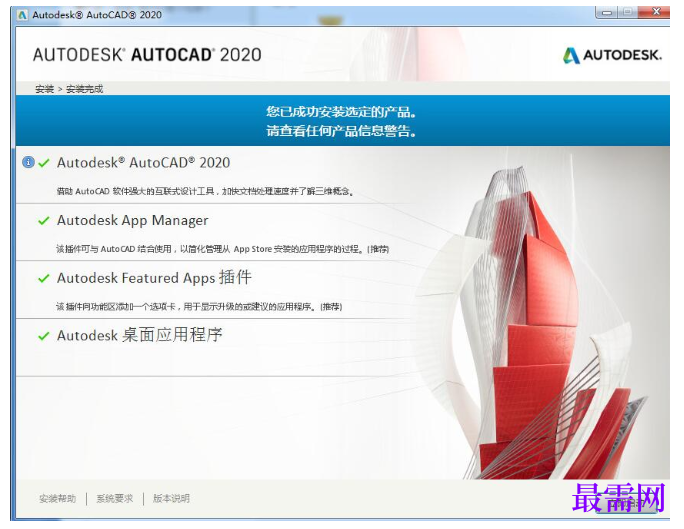Select the Autodesk App Manager title

pos(132,220)
